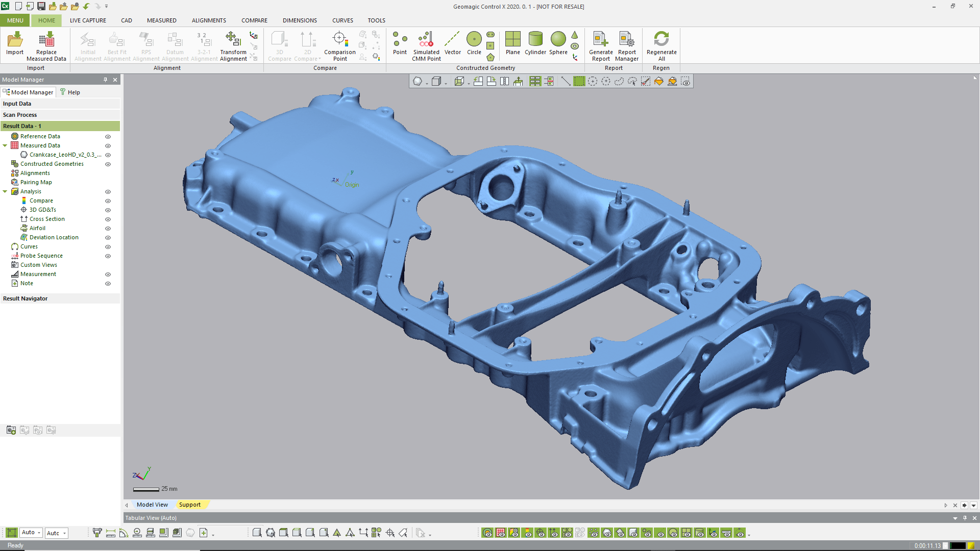The height and width of the screenshot is (551, 980).
Task: Expand the Measured Data tree node
Action: (6, 145)
